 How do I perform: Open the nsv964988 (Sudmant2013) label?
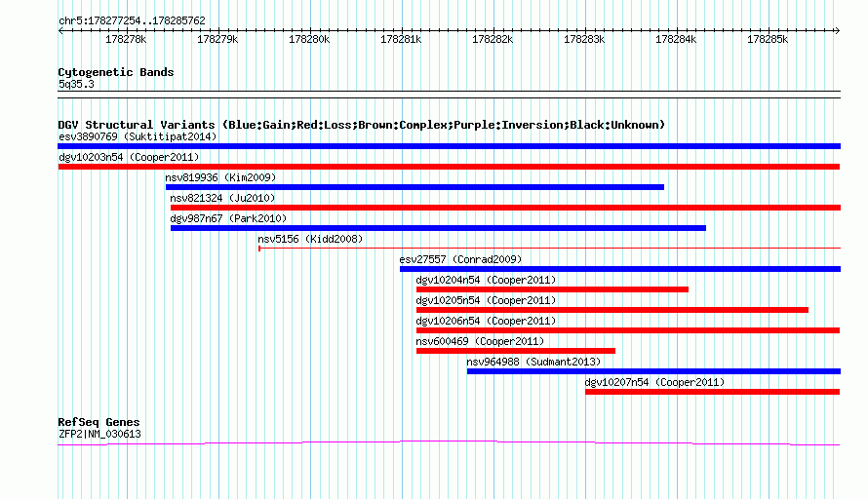[533, 362]
